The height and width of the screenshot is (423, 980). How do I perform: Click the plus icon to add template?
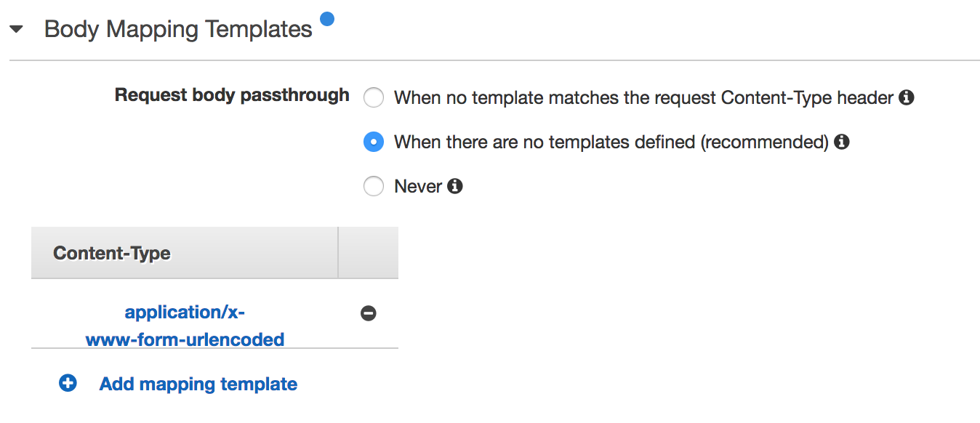click(x=68, y=383)
